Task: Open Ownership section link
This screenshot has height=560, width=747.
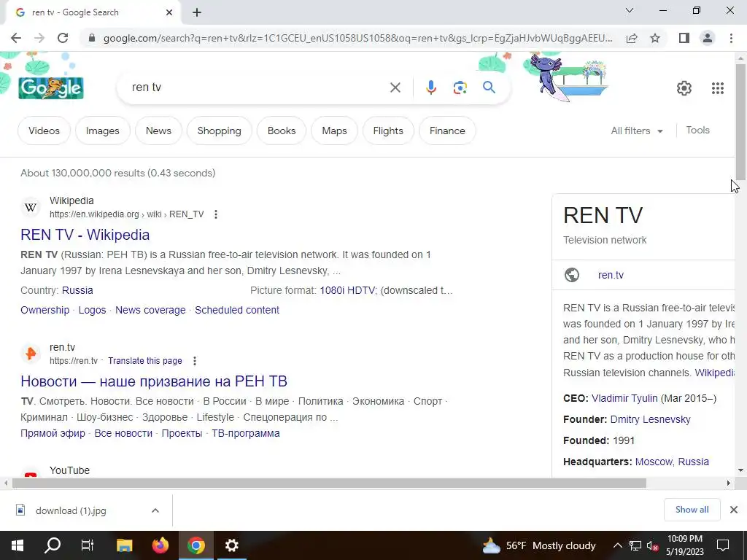Action: 44,310
